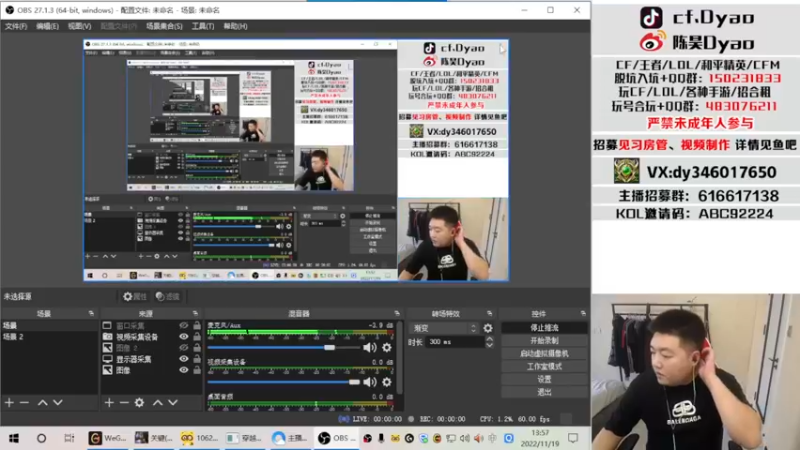Move source down in sources list
This screenshot has height=450, width=800.
tap(173, 403)
